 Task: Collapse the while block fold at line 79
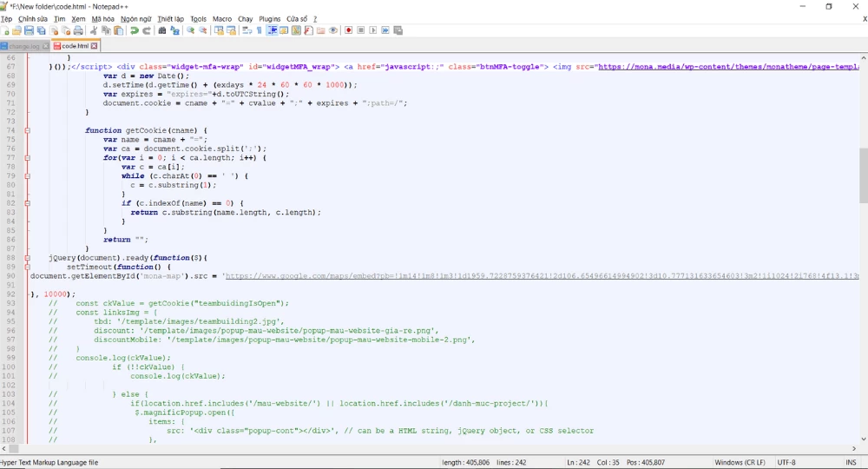pyautogui.click(x=27, y=176)
